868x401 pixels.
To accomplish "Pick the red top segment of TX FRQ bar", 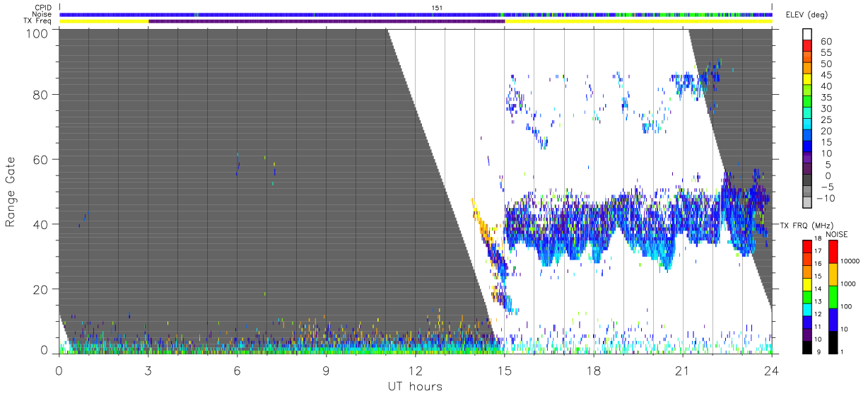I will (807, 245).
